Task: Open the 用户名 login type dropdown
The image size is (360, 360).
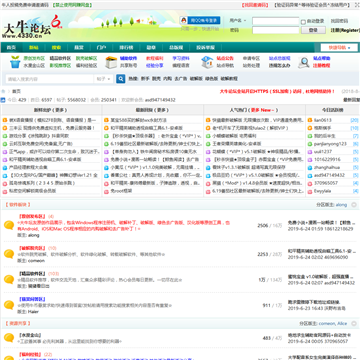Action: 238,21
